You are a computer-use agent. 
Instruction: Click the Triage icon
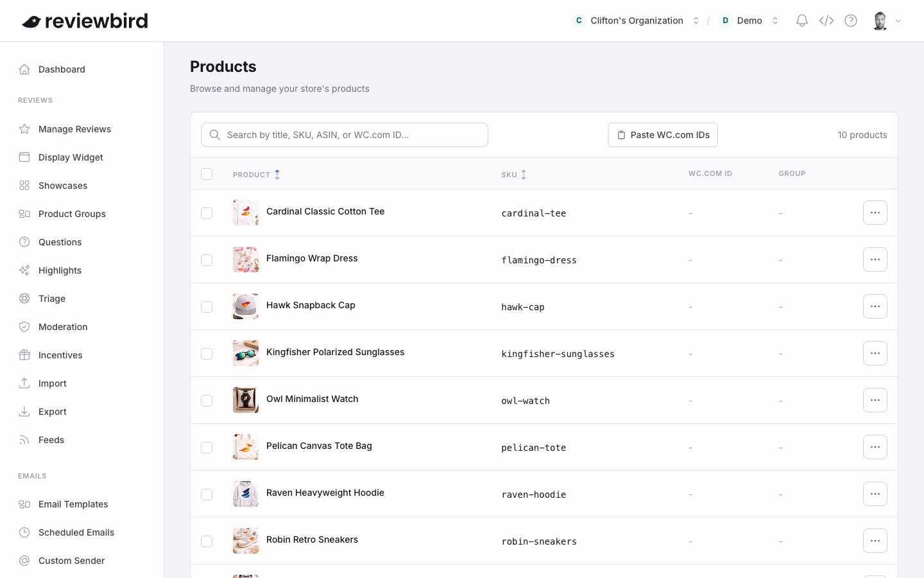[24, 299]
